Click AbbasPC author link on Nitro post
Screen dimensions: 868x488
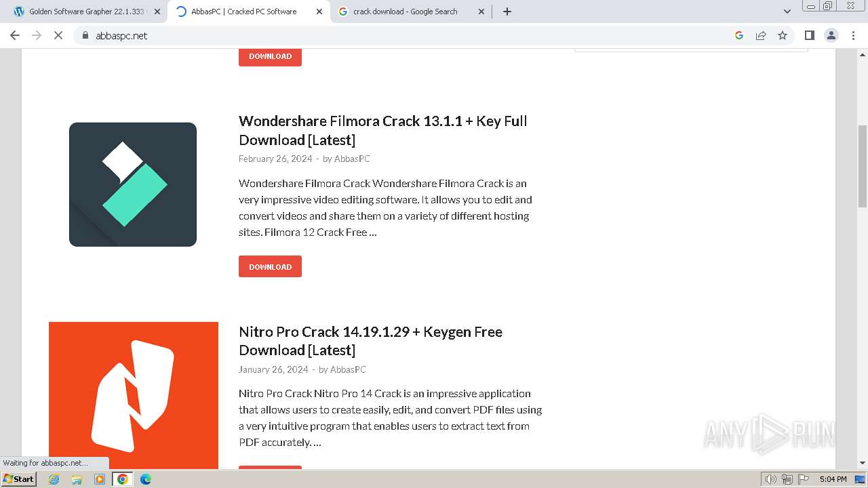348,369
